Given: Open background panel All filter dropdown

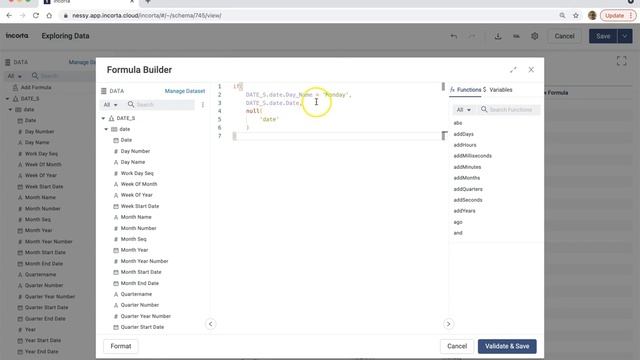Looking at the screenshot, I should (14, 76).
